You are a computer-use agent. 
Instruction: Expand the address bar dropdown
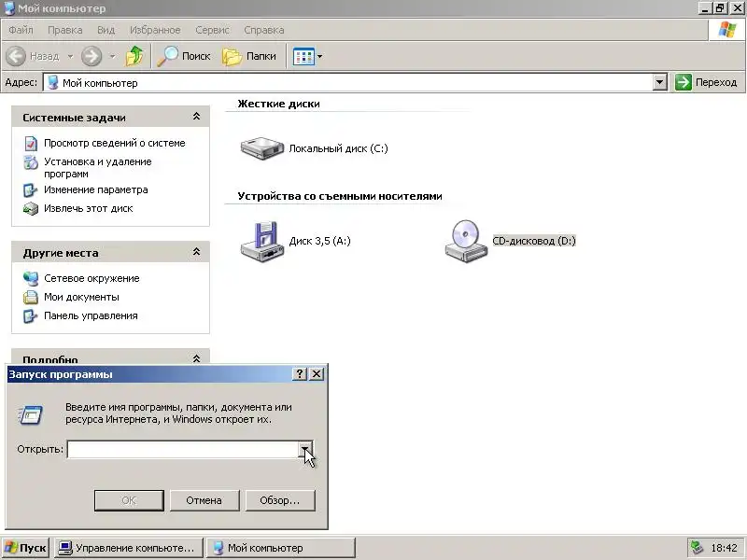[x=659, y=82]
